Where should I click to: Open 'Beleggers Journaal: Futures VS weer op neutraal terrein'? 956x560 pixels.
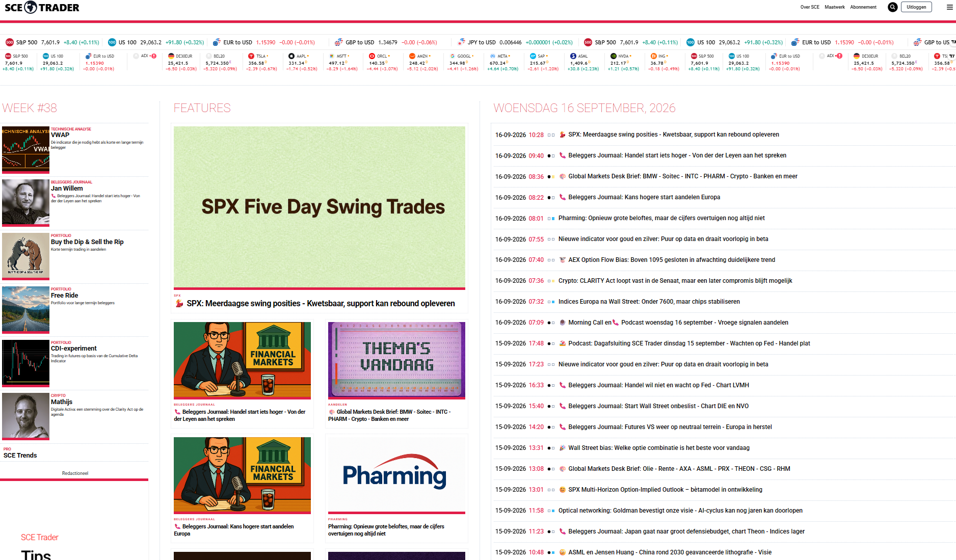(x=670, y=427)
